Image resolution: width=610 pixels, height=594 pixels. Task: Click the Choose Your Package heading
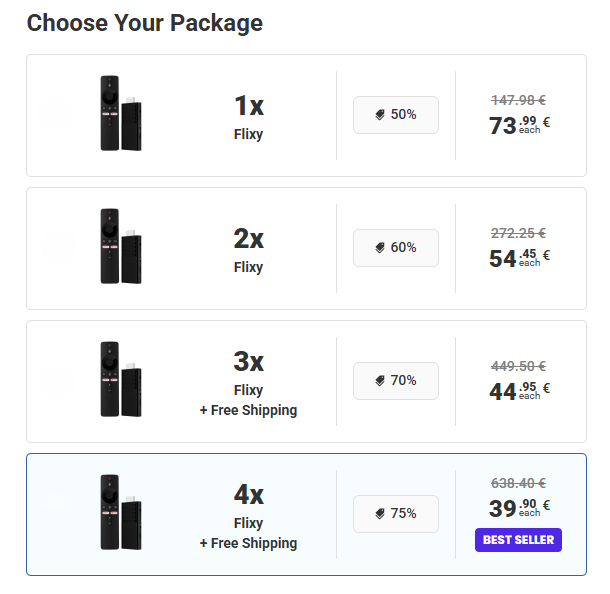click(x=144, y=22)
